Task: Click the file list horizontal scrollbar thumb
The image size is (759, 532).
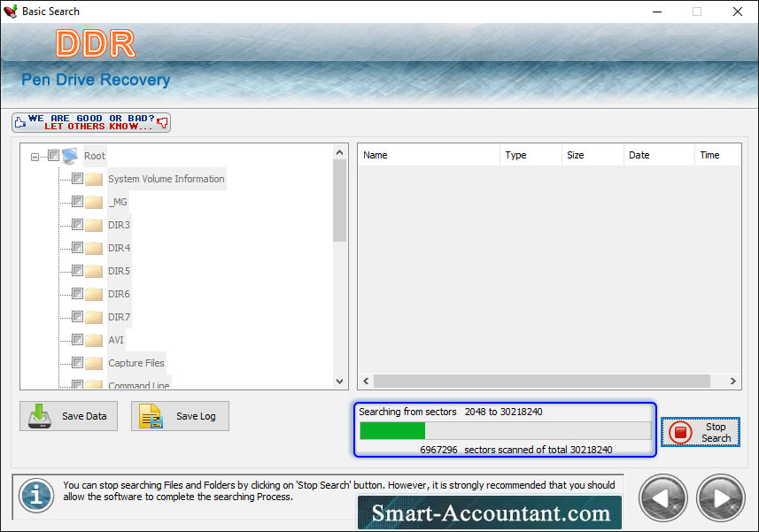Action: (542, 382)
